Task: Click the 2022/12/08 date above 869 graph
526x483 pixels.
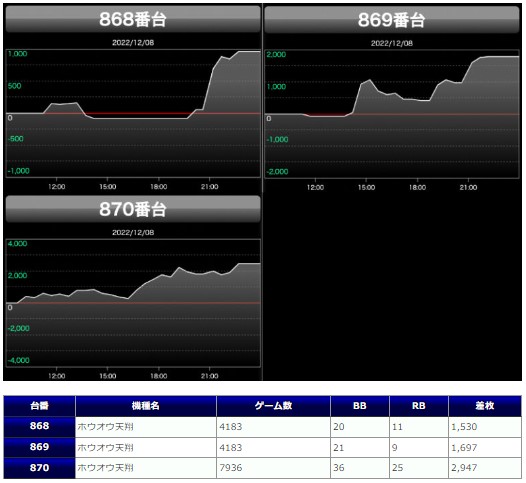Action: pyautogui.click(x=391, y=43)
